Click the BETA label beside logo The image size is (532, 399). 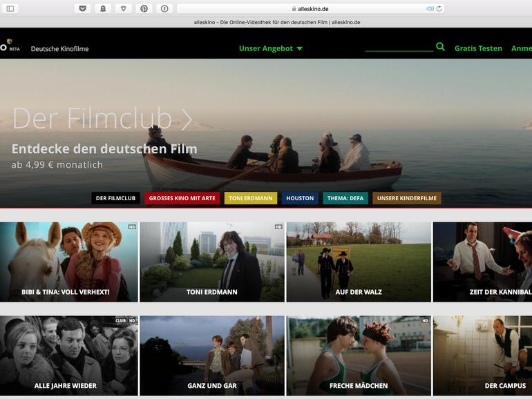[15, 49]
